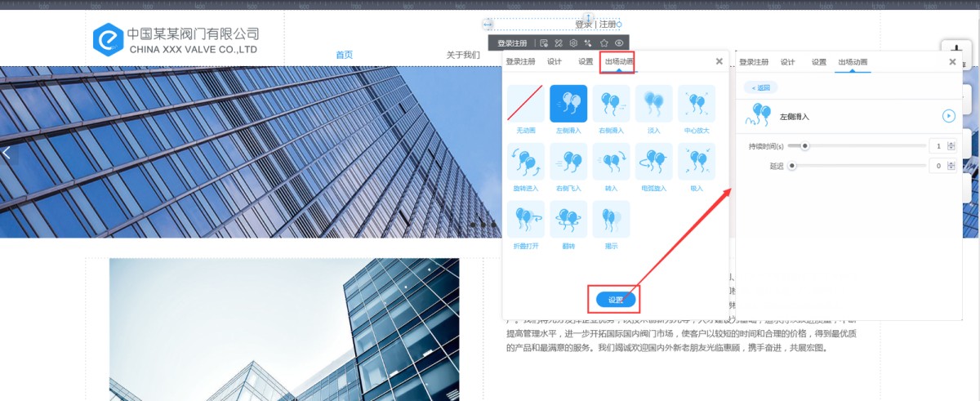Click the 左侧滑入 label in right panel

pyautogui.click(x=795, y=117)
